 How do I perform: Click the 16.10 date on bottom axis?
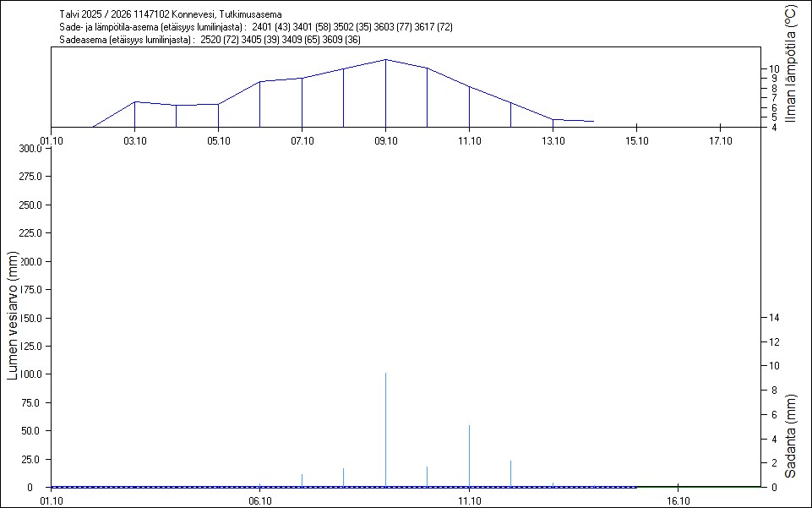pos(678,500)
